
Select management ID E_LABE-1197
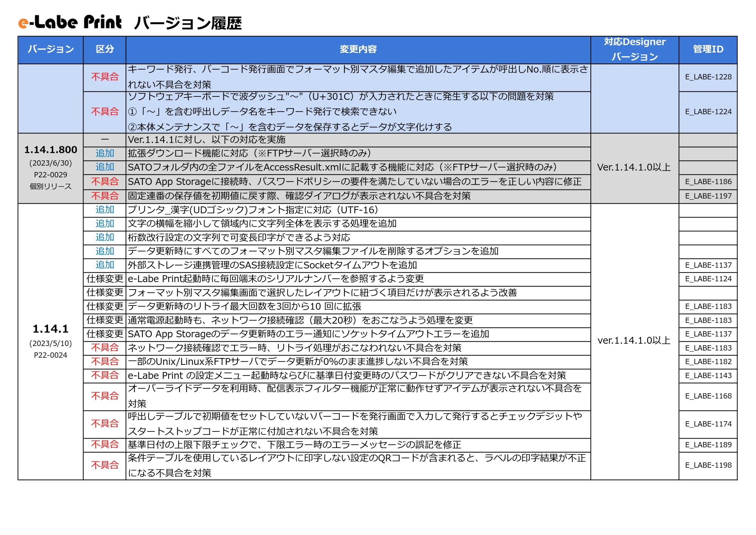tap(708, 196)
